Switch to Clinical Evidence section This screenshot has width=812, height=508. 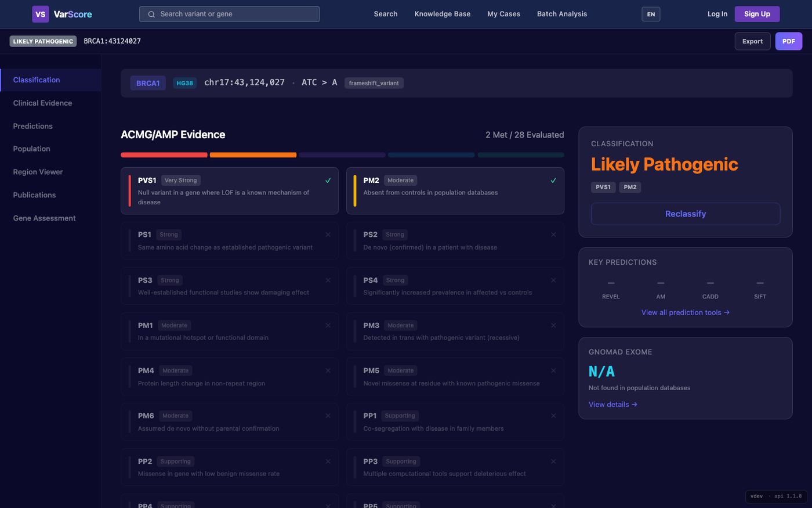50,103
